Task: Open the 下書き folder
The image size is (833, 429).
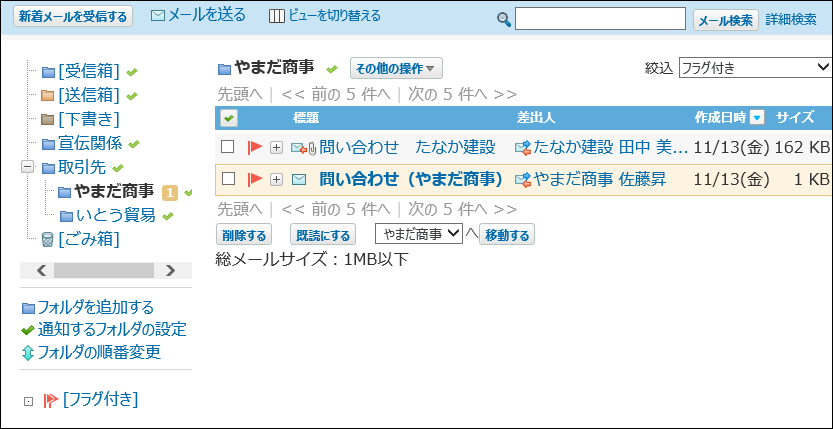Action: coord(89,119)
